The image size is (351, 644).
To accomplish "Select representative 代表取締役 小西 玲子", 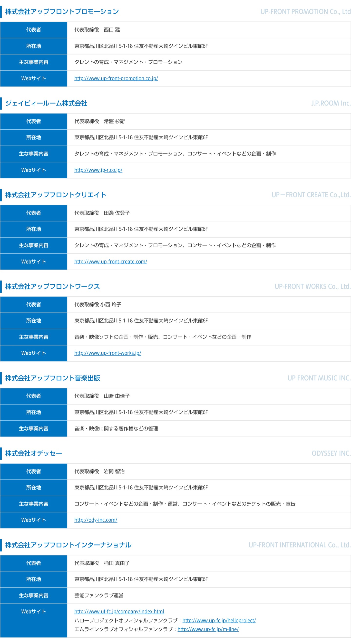I will [98, 304].
